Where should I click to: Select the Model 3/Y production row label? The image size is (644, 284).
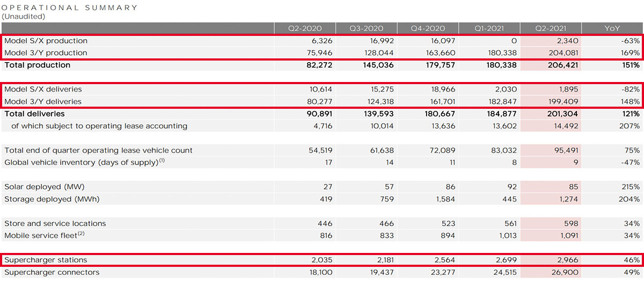(x=46, y=53)
